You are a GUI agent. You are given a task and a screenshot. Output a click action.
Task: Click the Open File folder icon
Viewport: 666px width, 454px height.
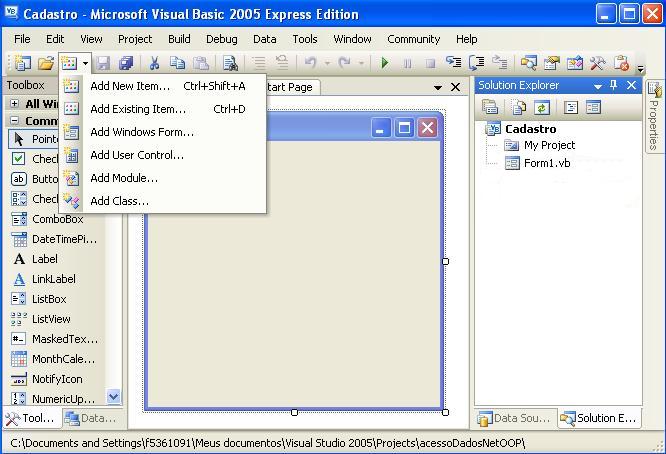[45, 63]
